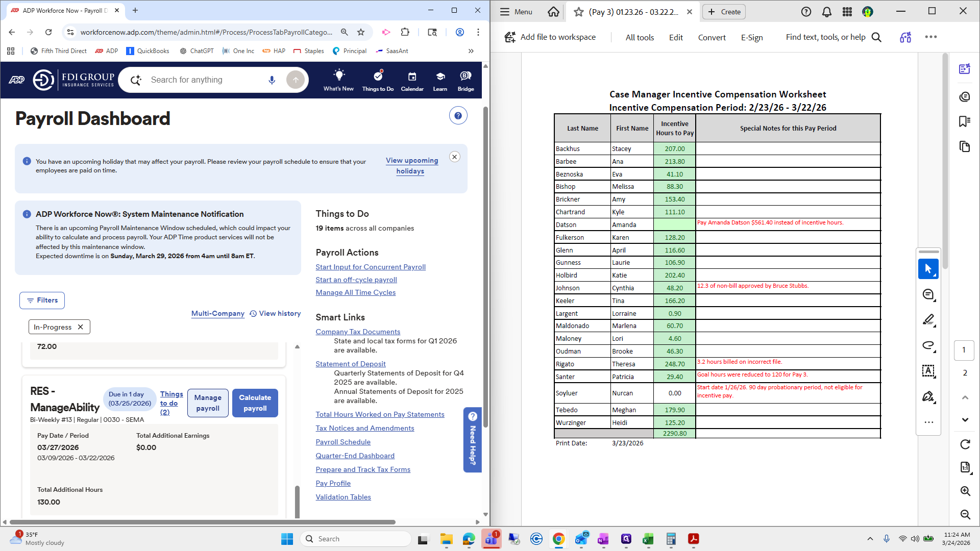Click the microphone icon in ADP search bar

point(272,80)
